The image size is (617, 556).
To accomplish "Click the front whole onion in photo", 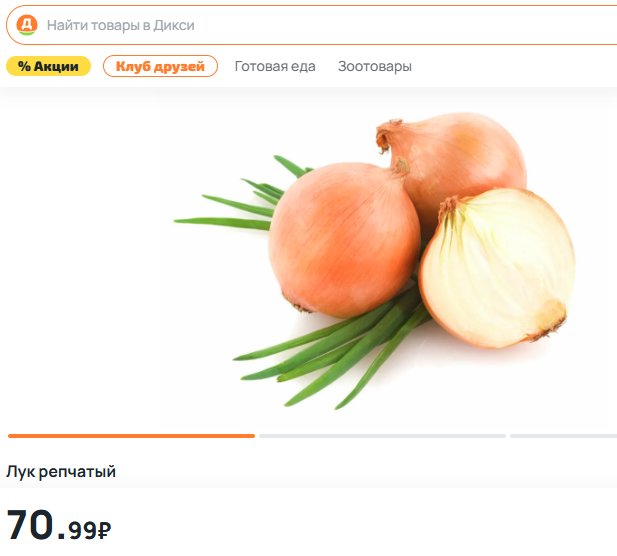I will click(x=344, y=239).
